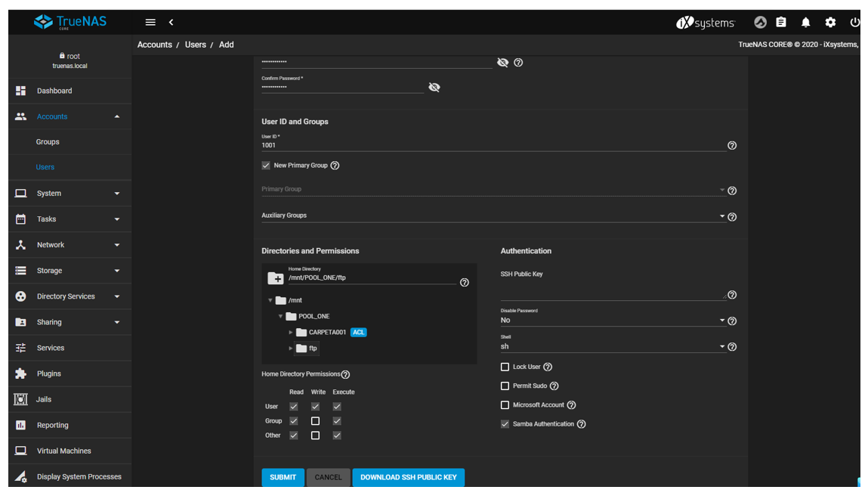Toggle User Read permission checkbox
Image resolution: width=868 pixels, height=496 pixels.
(x=294, y=406)
